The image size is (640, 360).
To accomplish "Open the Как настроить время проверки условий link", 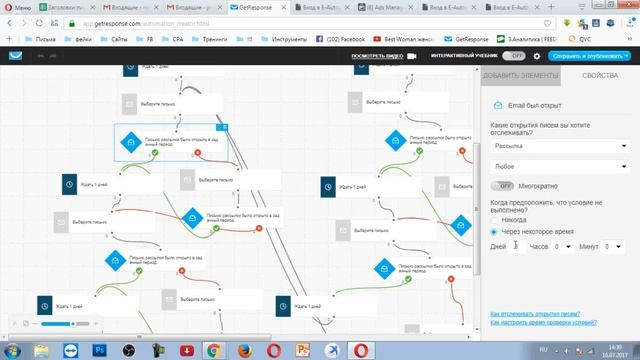I will (543, 322).
